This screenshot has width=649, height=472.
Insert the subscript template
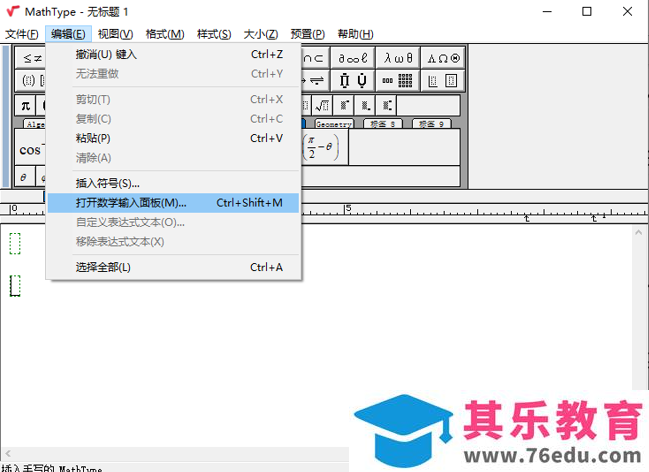pos(365,106)
